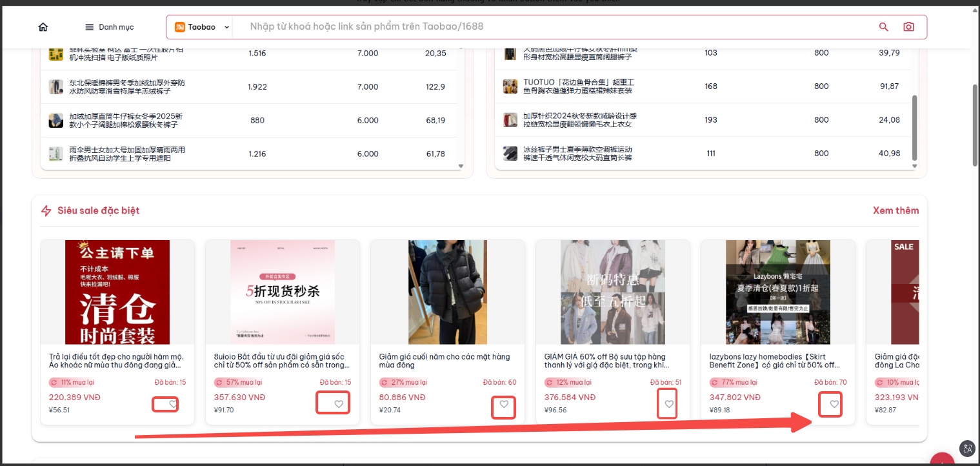The width and height of the screenshot is (980, 466).
Task: Toggle favorite heart on 376.584 VNĐ product
Action: (x=669, y=404)
